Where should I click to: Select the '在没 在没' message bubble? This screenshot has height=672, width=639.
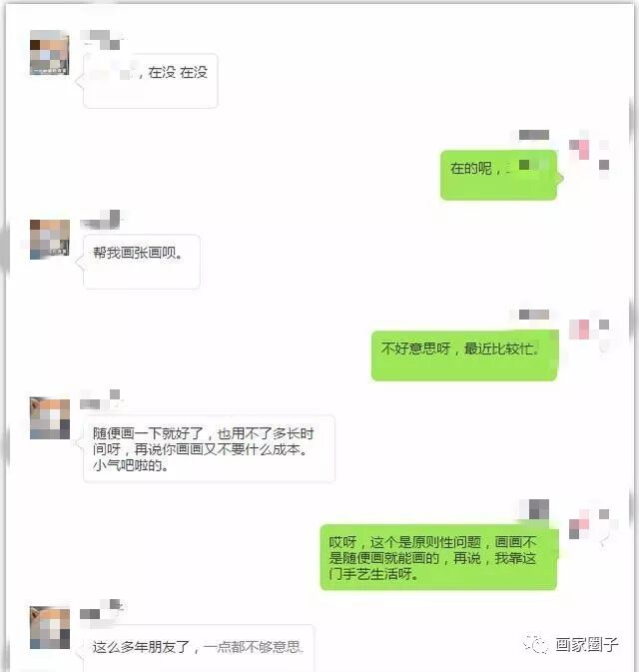150,81
